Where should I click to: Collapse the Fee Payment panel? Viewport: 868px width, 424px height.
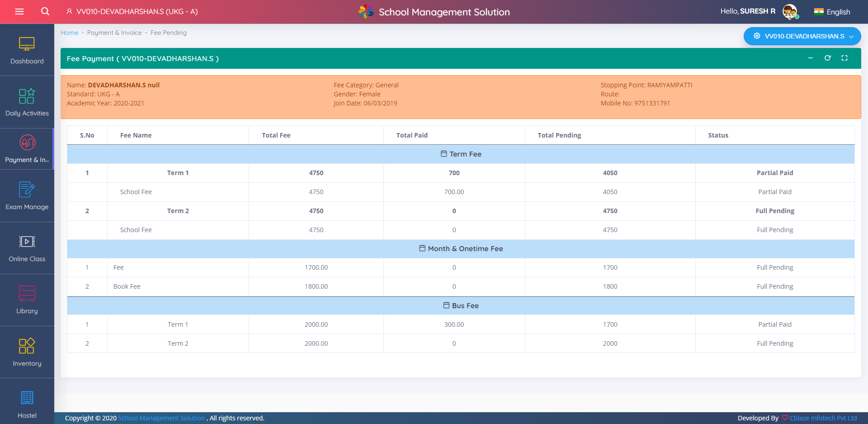click(x=810, y=58)
